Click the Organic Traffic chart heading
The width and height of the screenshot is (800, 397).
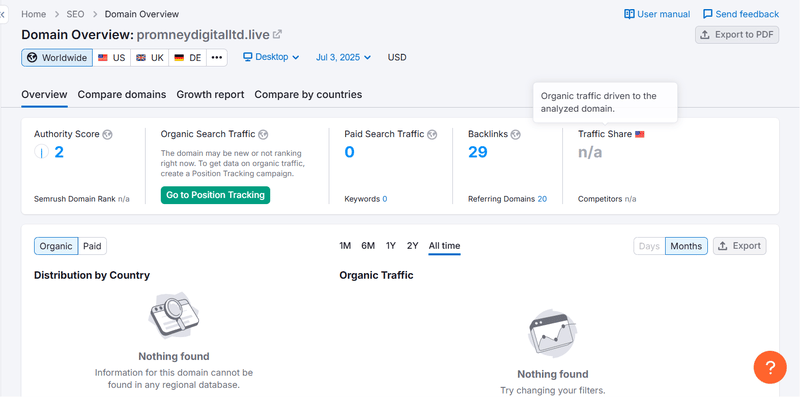(x=377, y=276)
